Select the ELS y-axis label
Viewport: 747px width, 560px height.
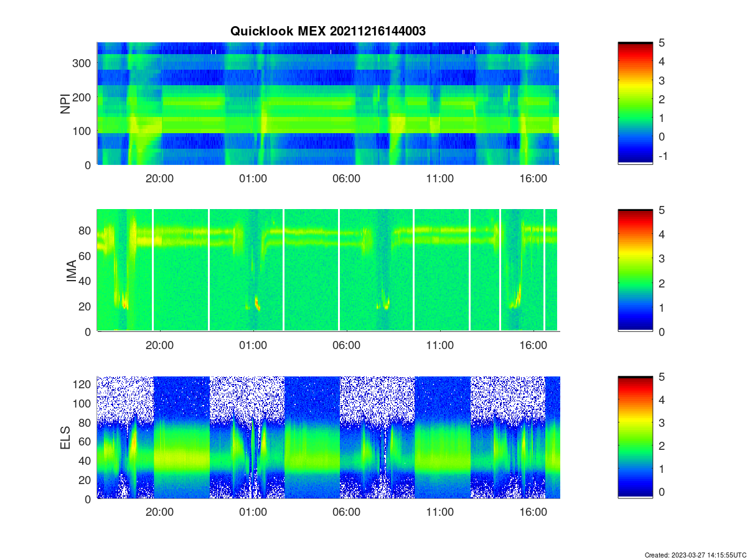65,437
